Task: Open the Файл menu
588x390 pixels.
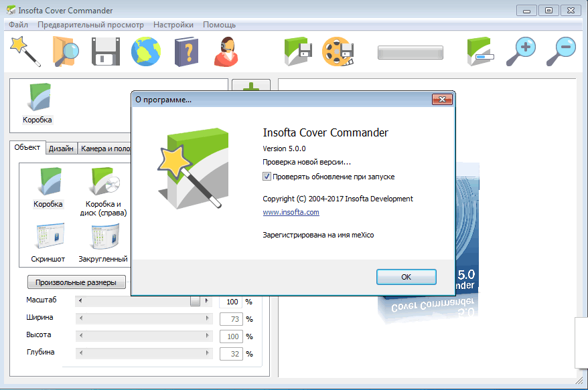Action: (x=18, y=25)
